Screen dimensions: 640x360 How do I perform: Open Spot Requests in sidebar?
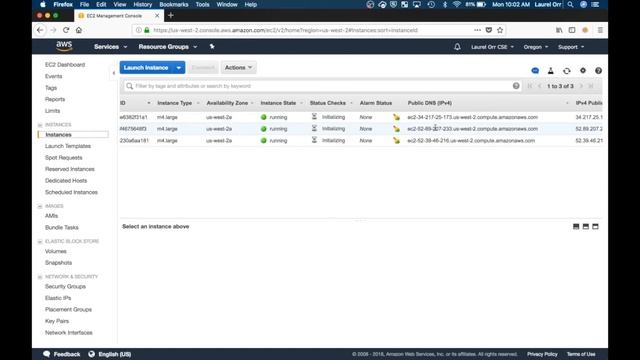pos(64,158)
